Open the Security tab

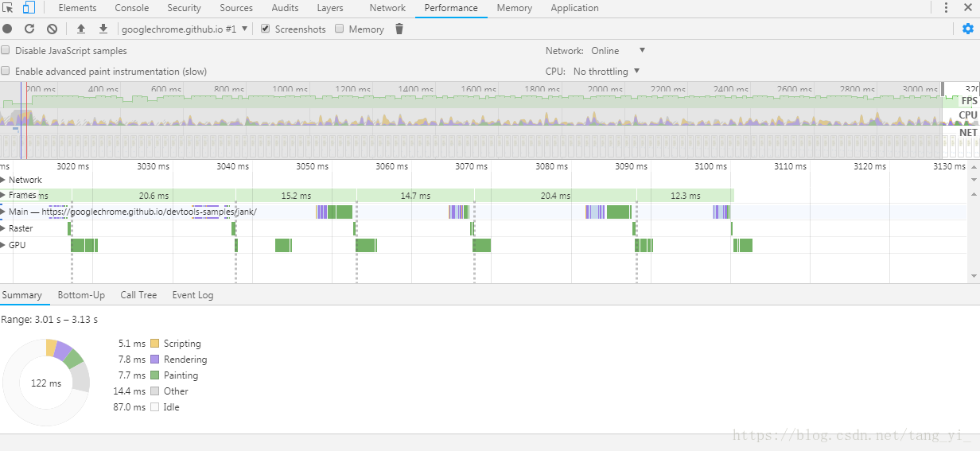tap(185, 8)
